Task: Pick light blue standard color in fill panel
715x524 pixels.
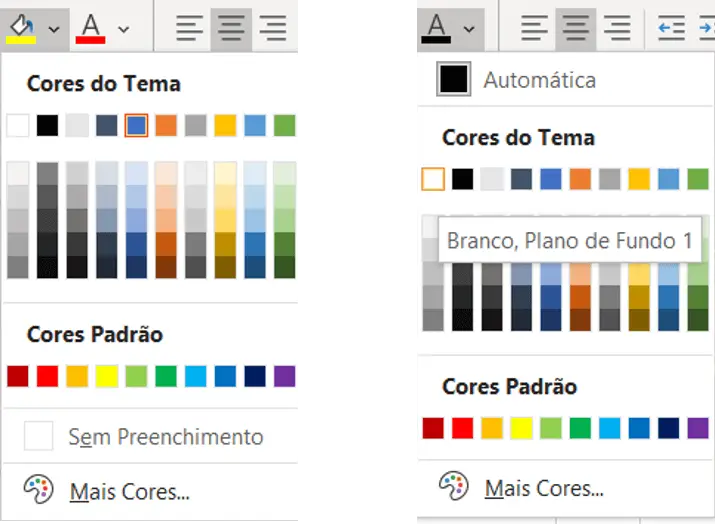Action: pyautogui.click(x=196, y=376)
